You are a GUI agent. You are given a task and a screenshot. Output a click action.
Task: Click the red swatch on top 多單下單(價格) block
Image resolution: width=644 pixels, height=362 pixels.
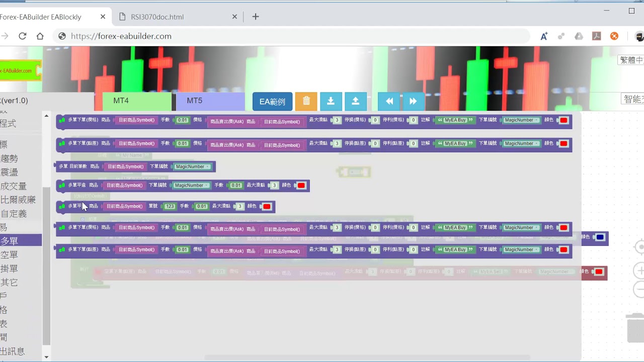tap(563, 120)
